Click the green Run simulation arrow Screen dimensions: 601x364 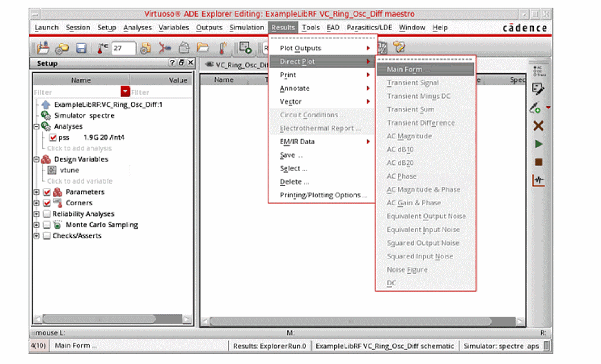538,144
